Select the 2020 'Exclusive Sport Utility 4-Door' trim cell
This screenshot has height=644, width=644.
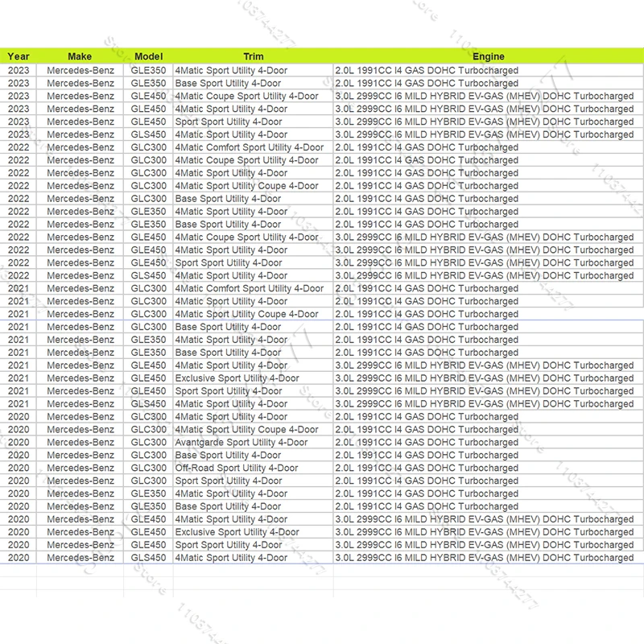coord(253,532)
